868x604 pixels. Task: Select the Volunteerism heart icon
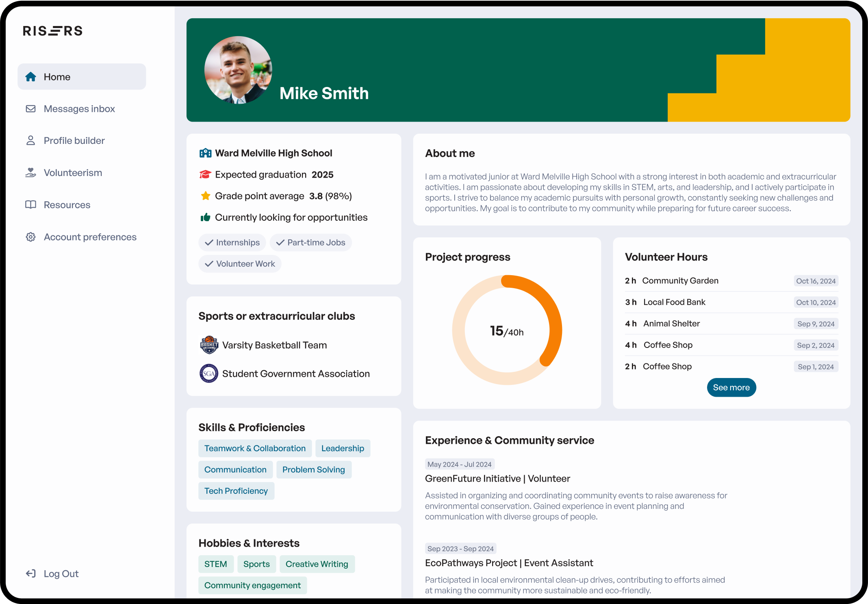click(x=30, y=172)
